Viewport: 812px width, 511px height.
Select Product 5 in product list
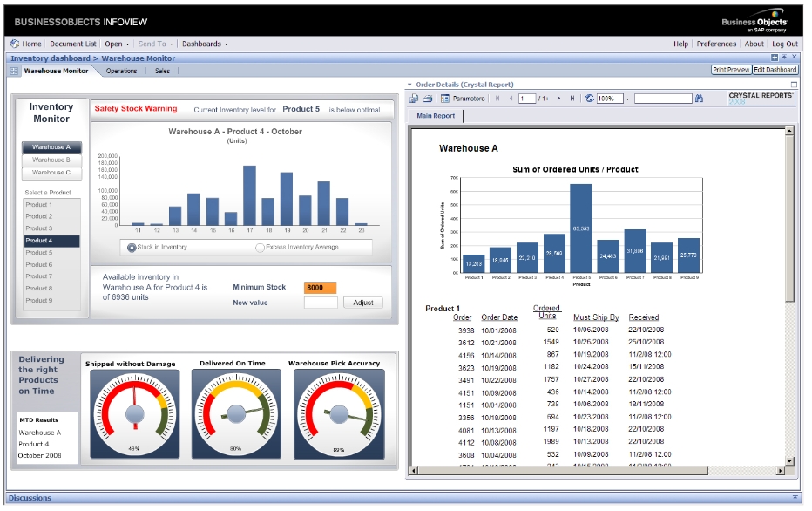[51, 252]
